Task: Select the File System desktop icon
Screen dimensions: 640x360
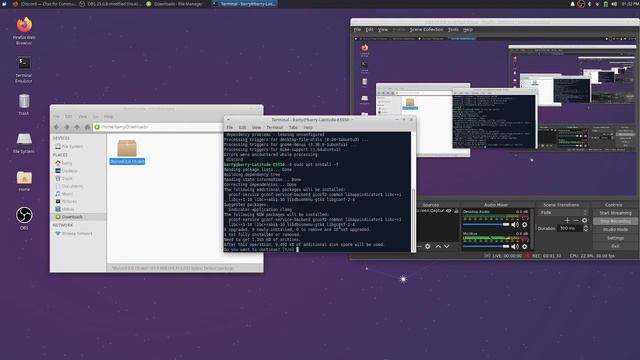Action: pos(24,142)
